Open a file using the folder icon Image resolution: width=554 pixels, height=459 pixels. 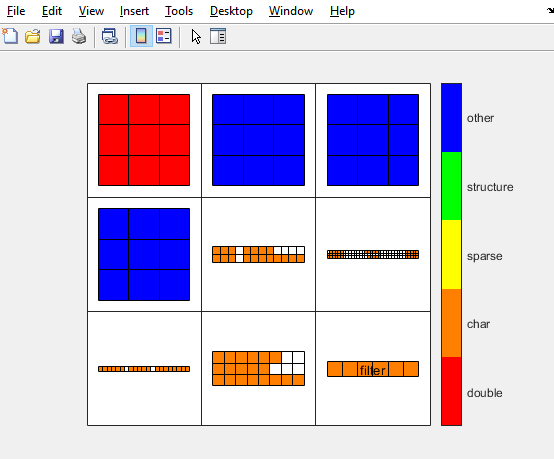[x=33, y=36]
